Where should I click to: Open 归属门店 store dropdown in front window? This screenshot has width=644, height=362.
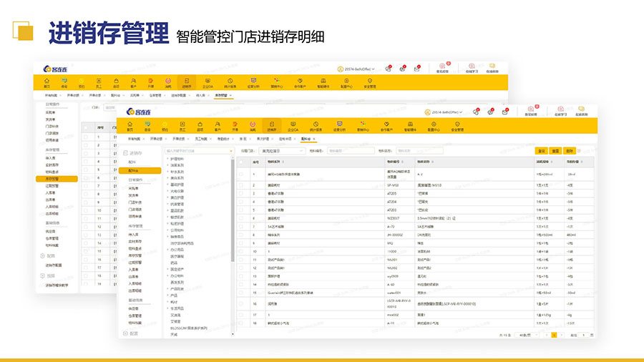281,151
